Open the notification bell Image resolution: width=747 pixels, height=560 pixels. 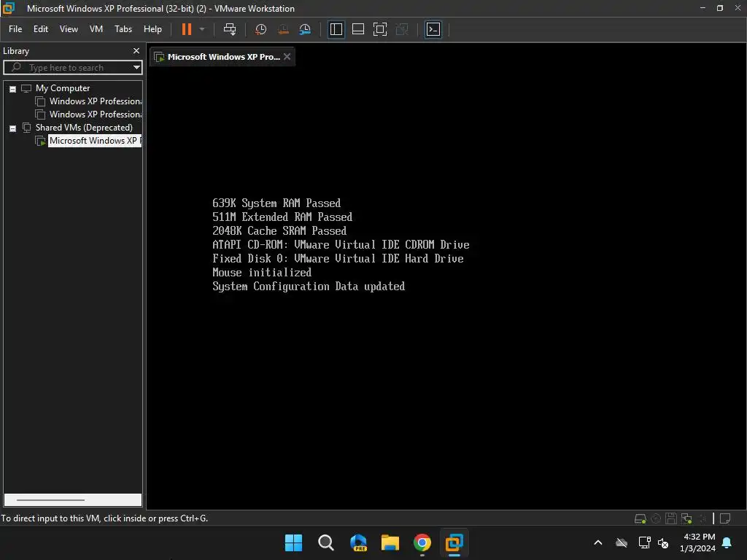tap(727, 542)
